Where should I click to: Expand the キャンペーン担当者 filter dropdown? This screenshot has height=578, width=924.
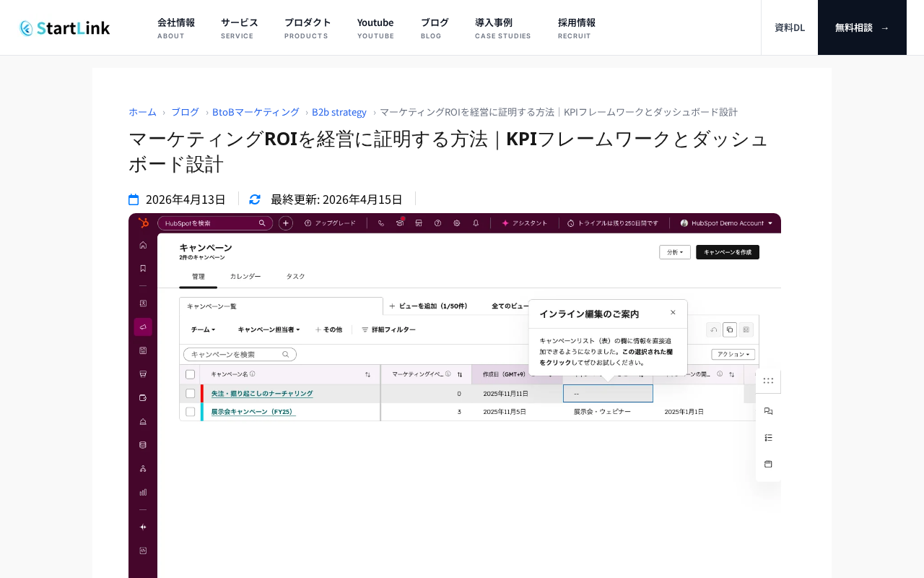pyautogui.click(x=269, y=329)
